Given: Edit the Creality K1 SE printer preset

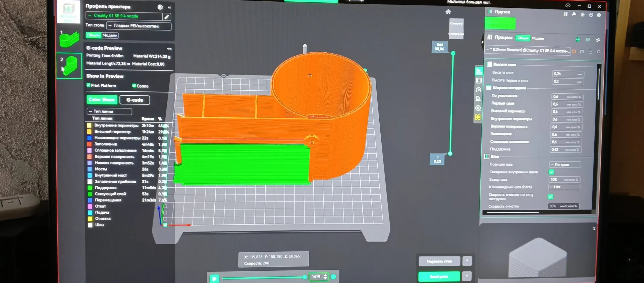Looking at the screenshot, I should coord(167,16).
